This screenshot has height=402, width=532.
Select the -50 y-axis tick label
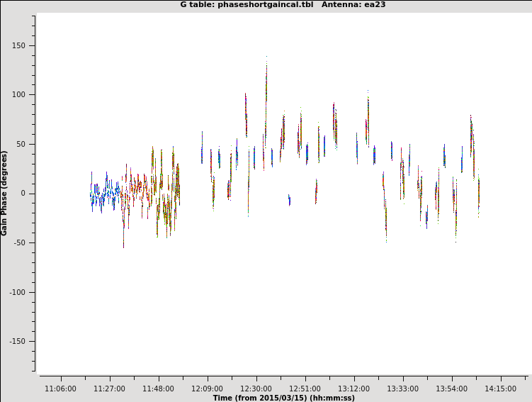tap(19, 242)
